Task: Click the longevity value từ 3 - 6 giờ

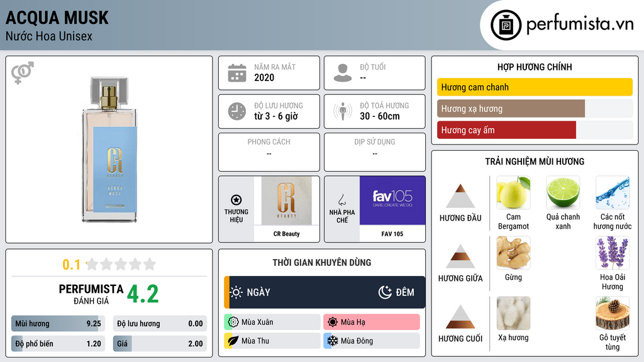Action: (x=276, y=116)
